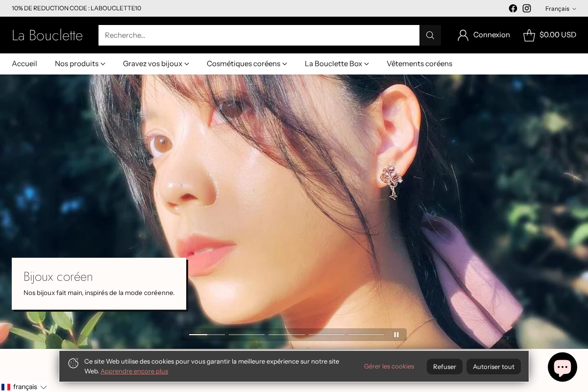588x392 pixels.
Task: Open the Facebook page icon
Action: [x=513, y=8]
